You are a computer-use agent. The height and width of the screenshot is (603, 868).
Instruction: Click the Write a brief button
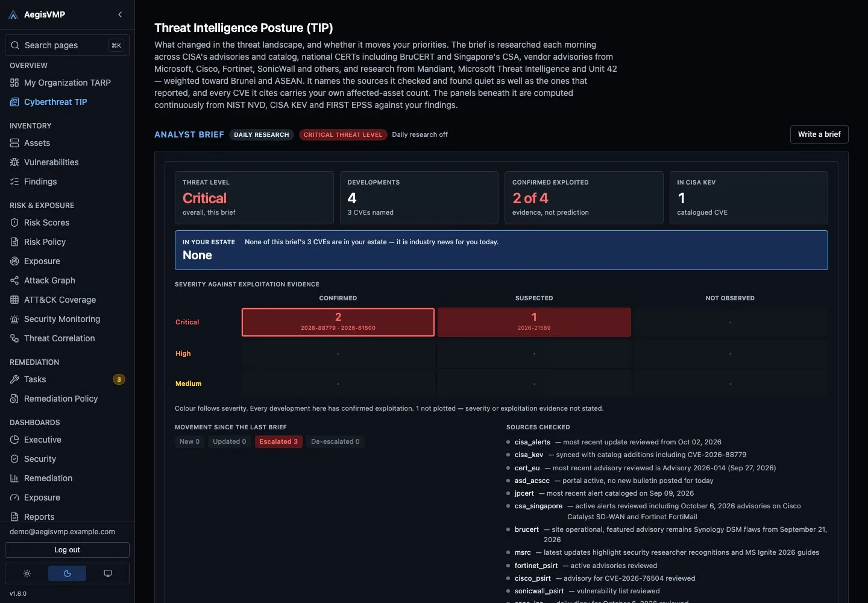tap(819, 134)
